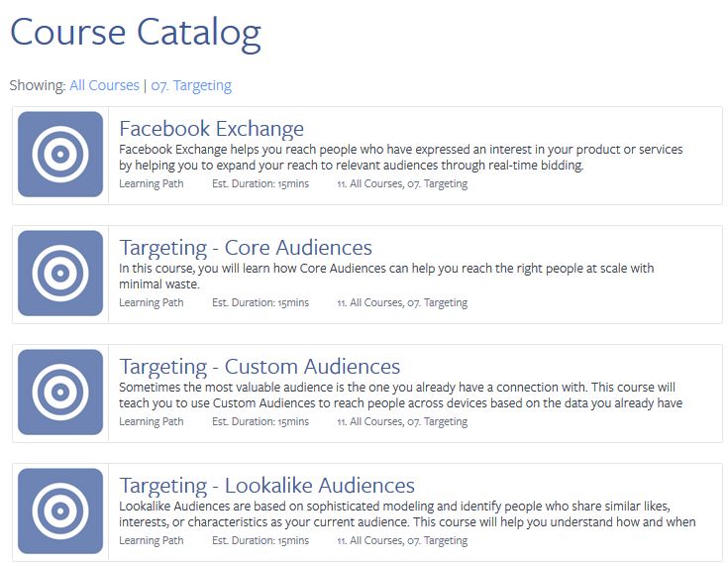This screenshot has width=728, height=566.
Task: Click Facebook Exchange description text
Action: pyautogui.click(x=401, y=157)
